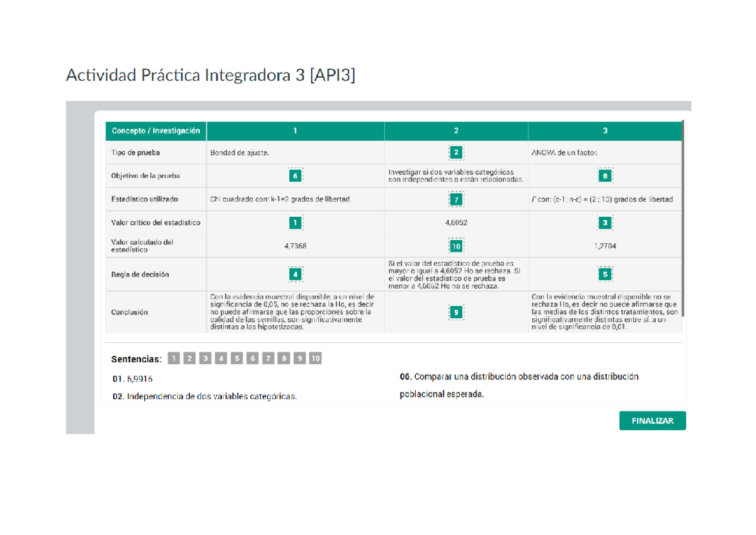Select Sentencia tile 1

[174, 358]
